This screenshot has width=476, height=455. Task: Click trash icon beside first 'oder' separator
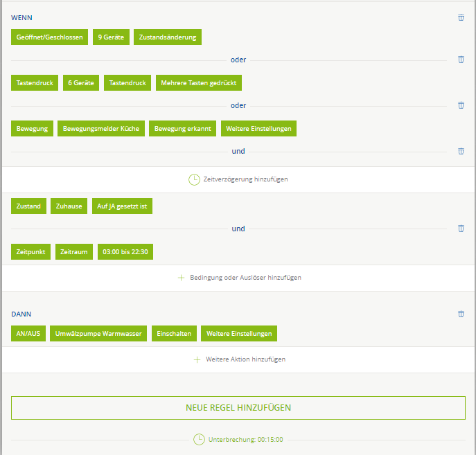click(x=461, y=60)
